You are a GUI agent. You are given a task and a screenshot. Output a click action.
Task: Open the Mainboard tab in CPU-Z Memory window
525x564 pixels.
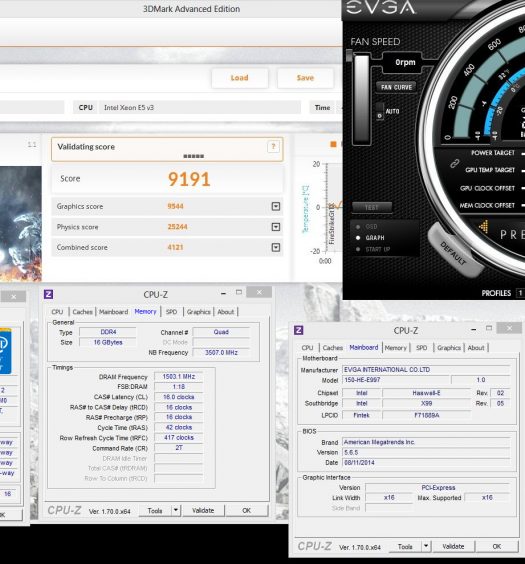click(113, 312)
